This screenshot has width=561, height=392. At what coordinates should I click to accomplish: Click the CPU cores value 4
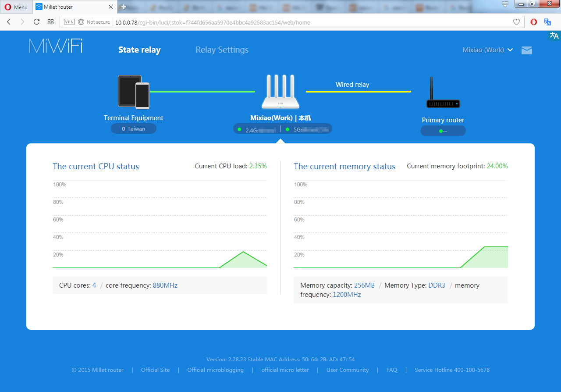click(x=94, y=285)
